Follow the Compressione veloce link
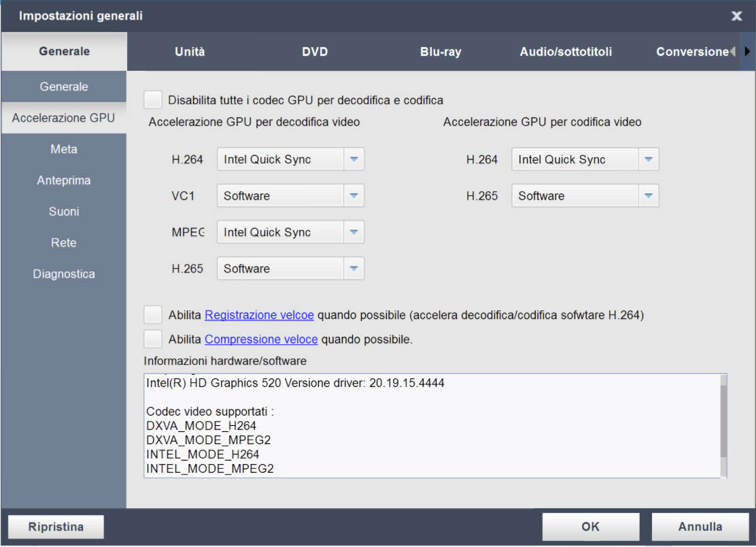Screen dimensions: 756x547 261,339
